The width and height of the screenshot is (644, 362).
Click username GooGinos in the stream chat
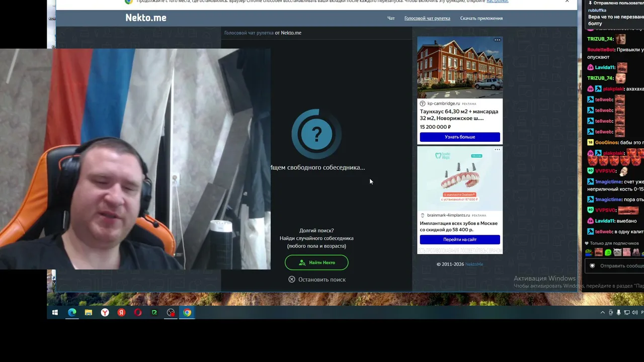[607, 143]
